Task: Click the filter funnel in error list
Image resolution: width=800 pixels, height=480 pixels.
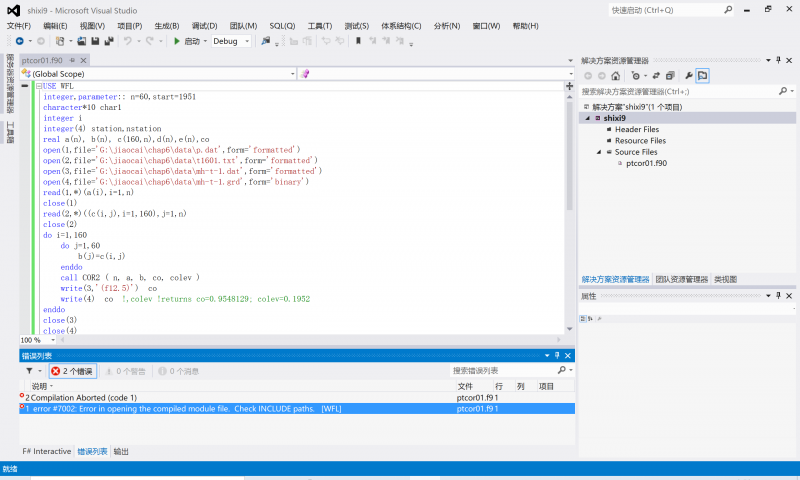Action: coord(29,371)
